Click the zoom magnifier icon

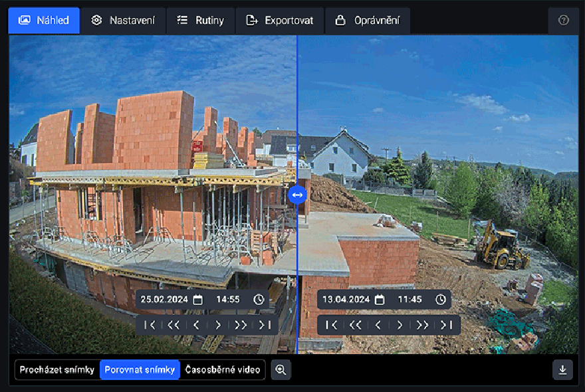(281, 369)
